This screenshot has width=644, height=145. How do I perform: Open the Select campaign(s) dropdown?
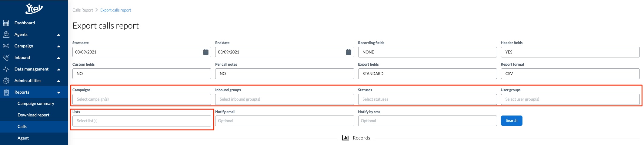click(142, 99)
